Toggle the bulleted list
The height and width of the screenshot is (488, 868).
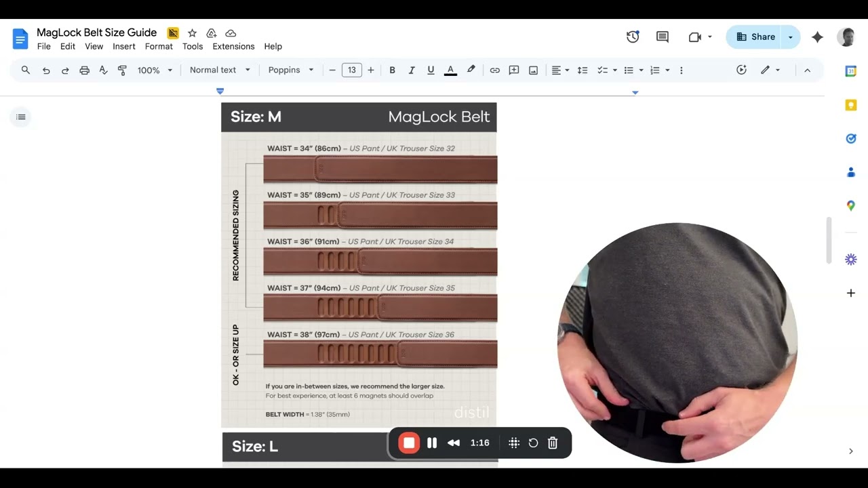pos(629,70)
